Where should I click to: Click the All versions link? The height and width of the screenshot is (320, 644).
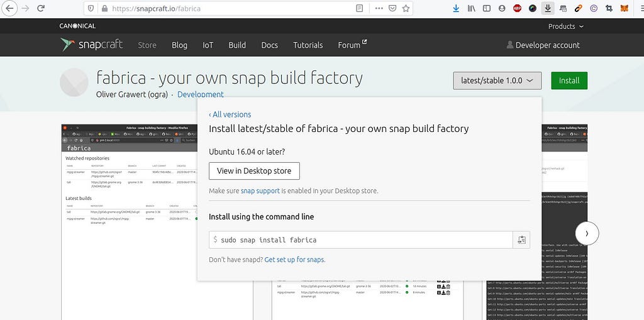click(x=230, y=114)
